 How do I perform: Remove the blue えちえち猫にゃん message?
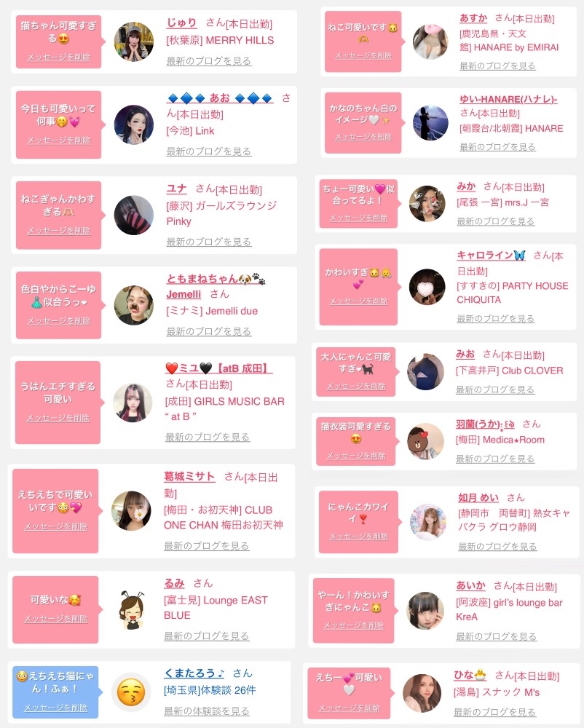point(56,708)
